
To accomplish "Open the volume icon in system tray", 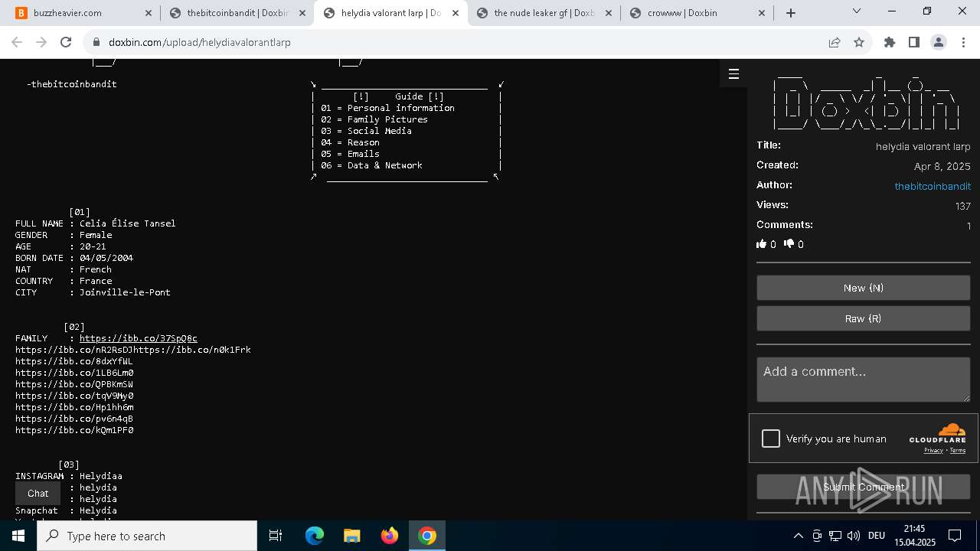I will click(x=854, y=536).
